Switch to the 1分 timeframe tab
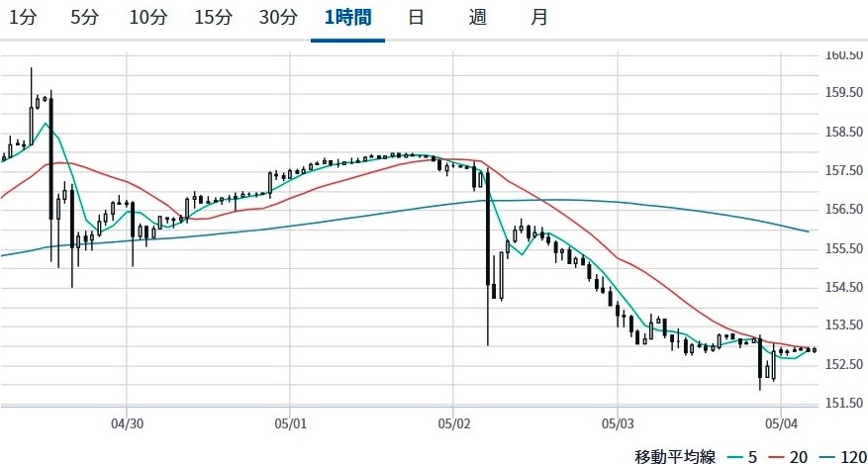The width and height of the screenshot is (868, 464). click(x=24, y=18)
